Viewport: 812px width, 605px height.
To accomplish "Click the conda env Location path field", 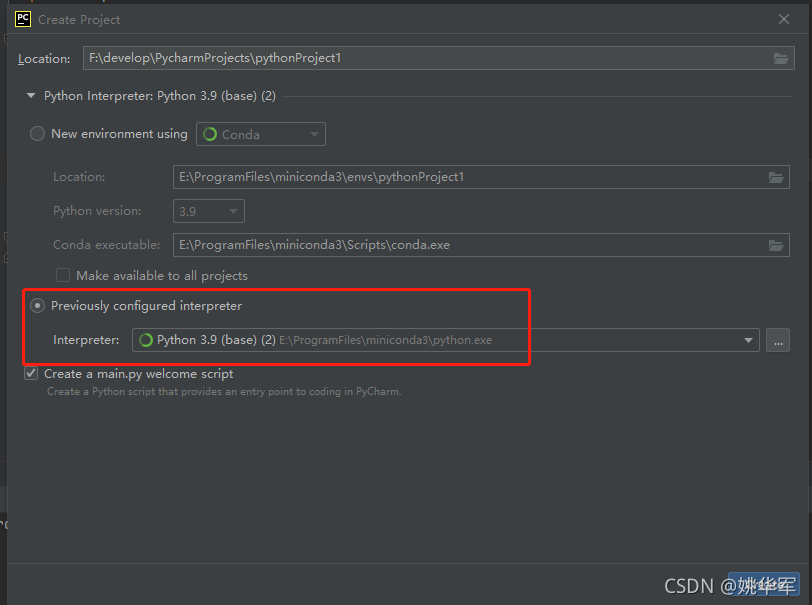I will click(481, 177).
